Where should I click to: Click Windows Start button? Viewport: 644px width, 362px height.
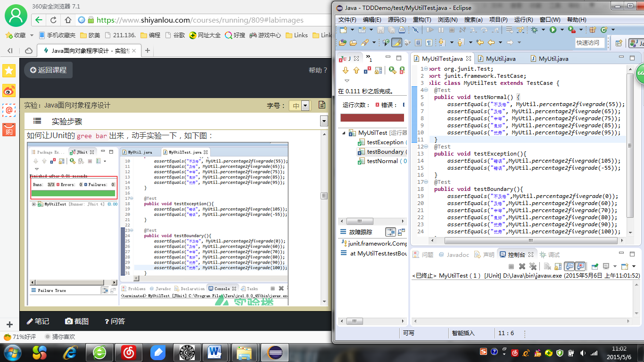pyautogui.click(x=13, y=352)
